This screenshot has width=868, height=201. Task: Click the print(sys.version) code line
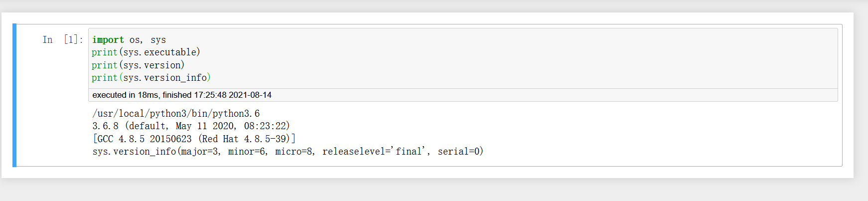pos(138,65)
